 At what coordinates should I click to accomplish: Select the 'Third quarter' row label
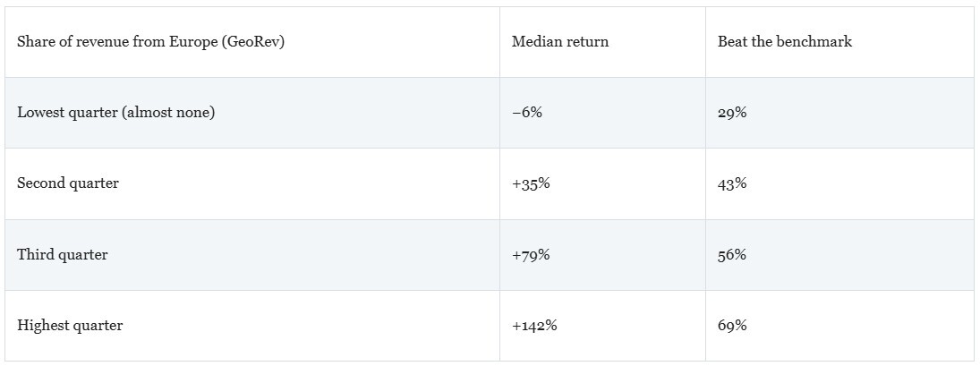point(62,255)
